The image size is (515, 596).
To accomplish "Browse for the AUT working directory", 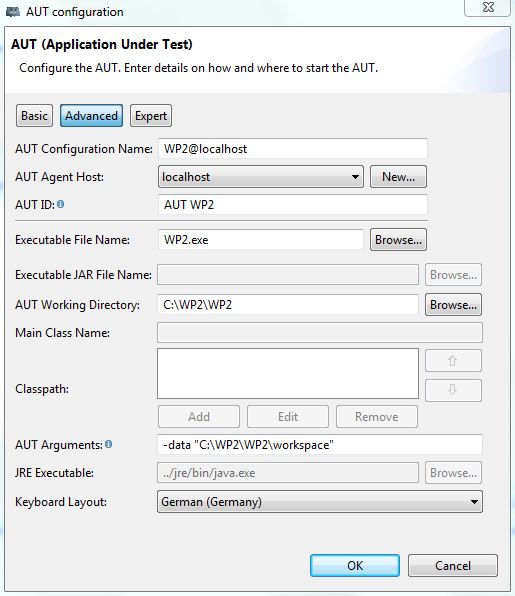I will click(453, 305).
